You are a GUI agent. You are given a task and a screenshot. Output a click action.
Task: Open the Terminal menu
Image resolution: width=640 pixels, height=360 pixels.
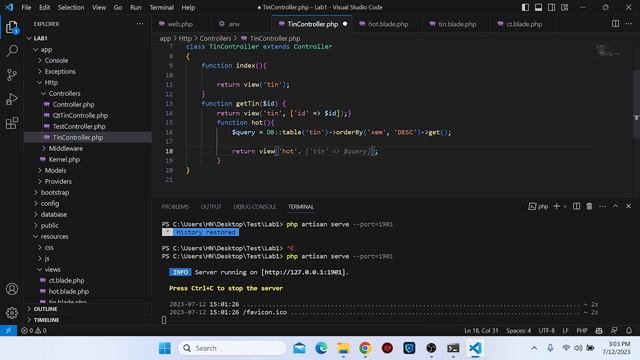(x=161, y=7)
